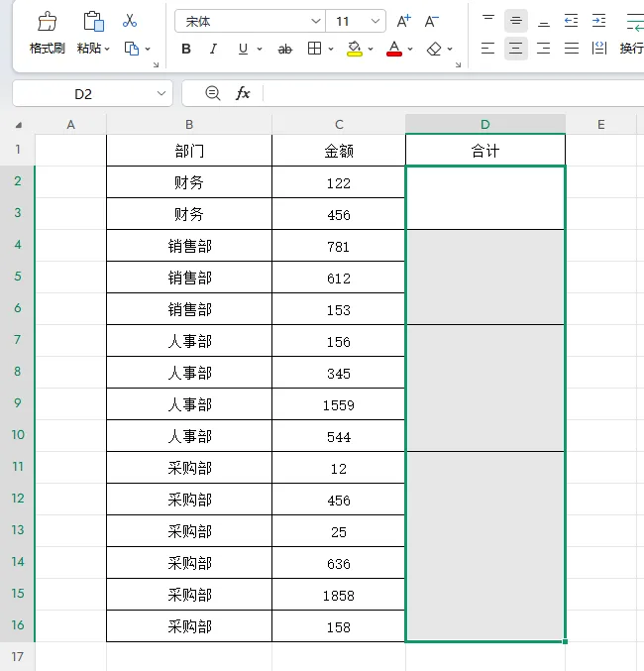Click the Top Align icon
644x671 pixels.
click(x=488, y=20)
